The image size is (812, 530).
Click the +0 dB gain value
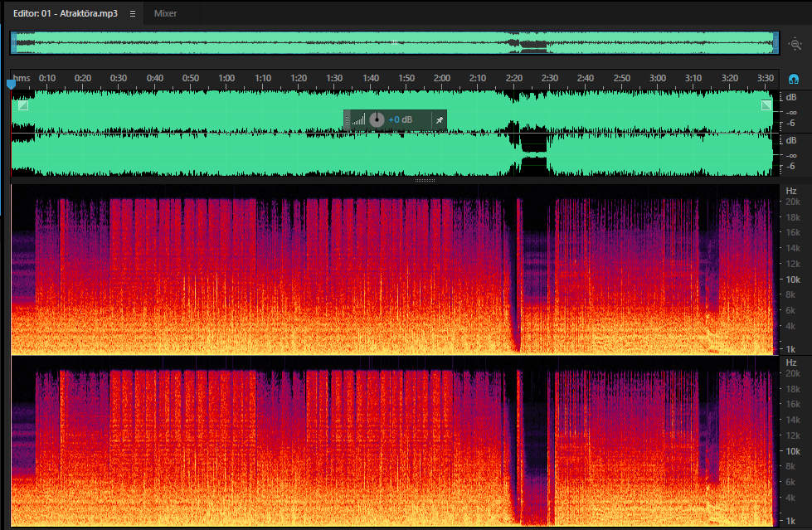(x=401, y=120)
